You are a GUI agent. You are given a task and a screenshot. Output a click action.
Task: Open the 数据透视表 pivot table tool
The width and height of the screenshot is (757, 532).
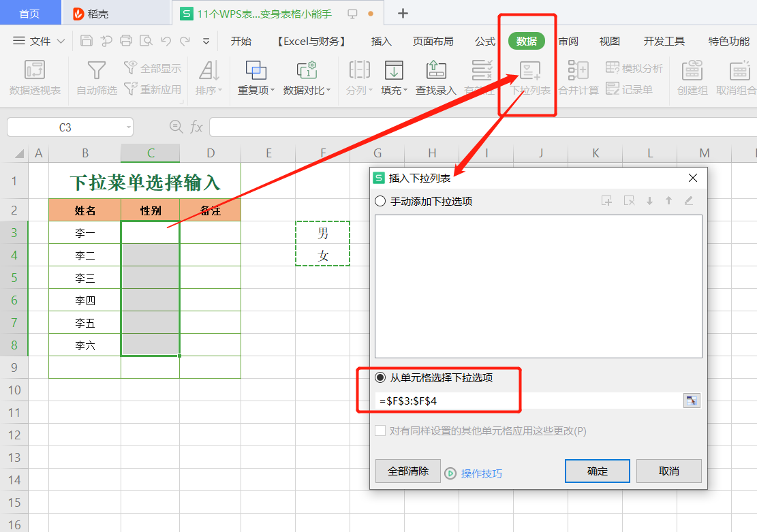coord(35,77)
